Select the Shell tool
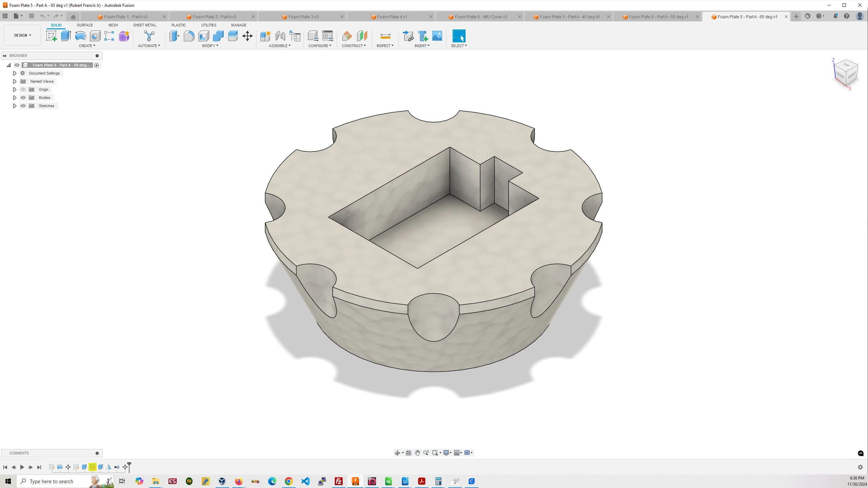The height and width of the screenshot is (488, 868). point(204,36)
